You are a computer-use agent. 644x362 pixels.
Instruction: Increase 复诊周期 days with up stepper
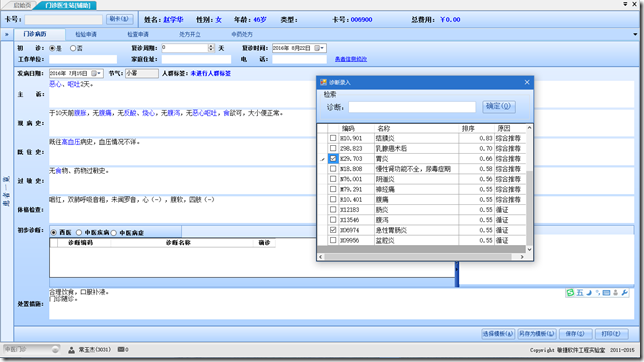pyautogui.click(x=211, y=46)
